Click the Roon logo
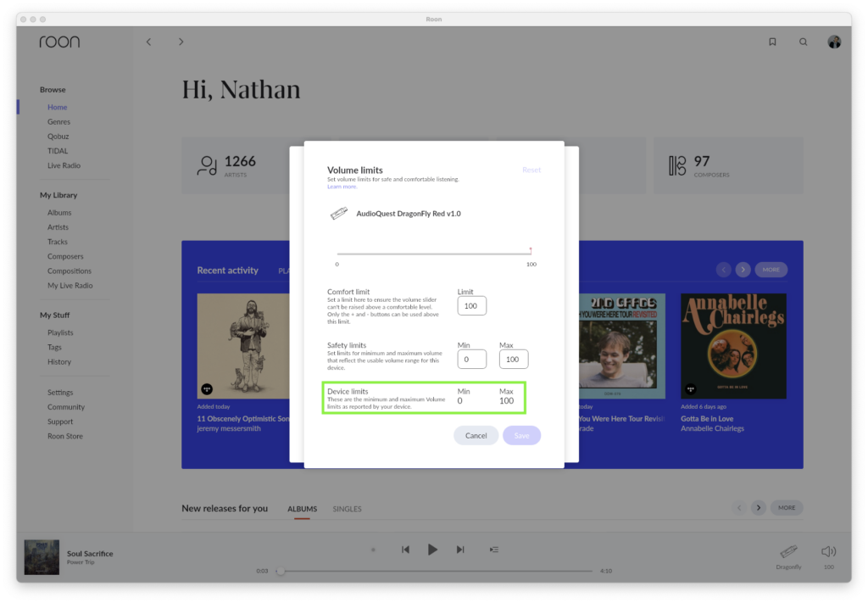Image resolution: width=868 pixels, height=603 pixels. point(60,42)
